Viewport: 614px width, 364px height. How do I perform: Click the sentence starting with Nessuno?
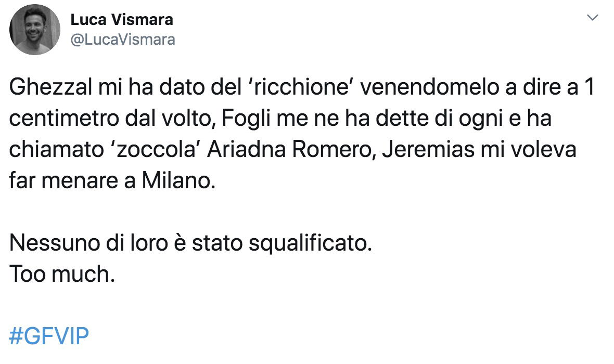point(190,243)
